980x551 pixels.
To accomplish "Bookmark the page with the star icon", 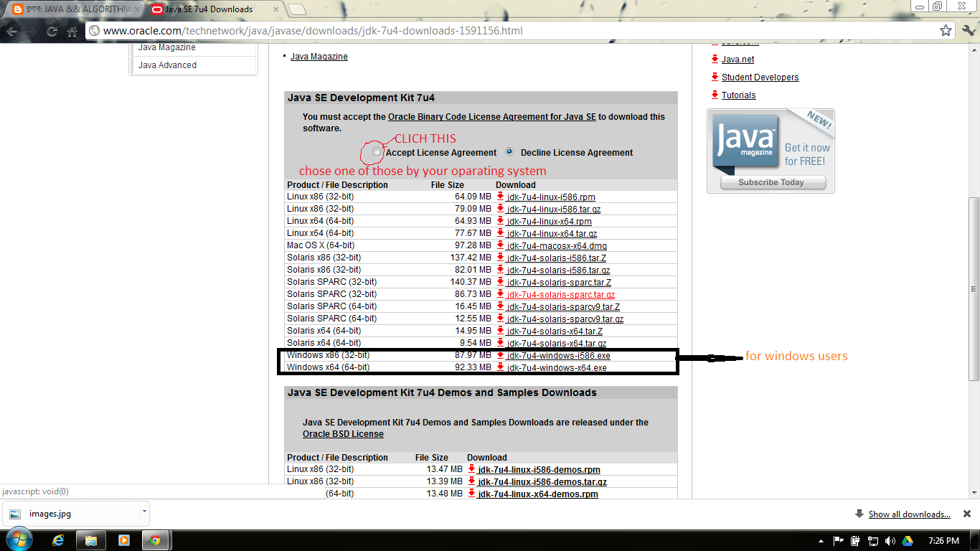I will 946,31.
